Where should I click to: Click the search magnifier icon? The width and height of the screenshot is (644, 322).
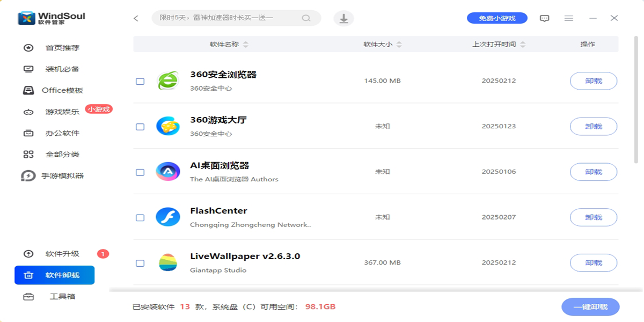coord(306,18)
